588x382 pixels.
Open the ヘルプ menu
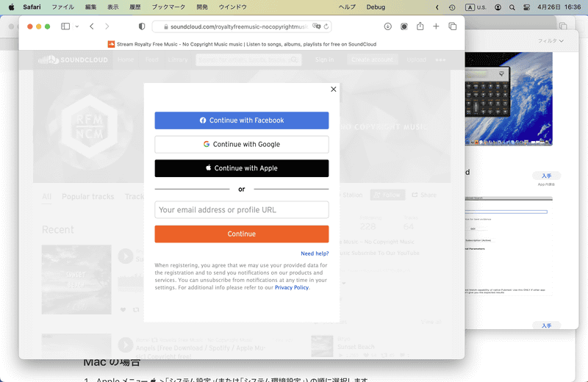(x=347, y=7)
